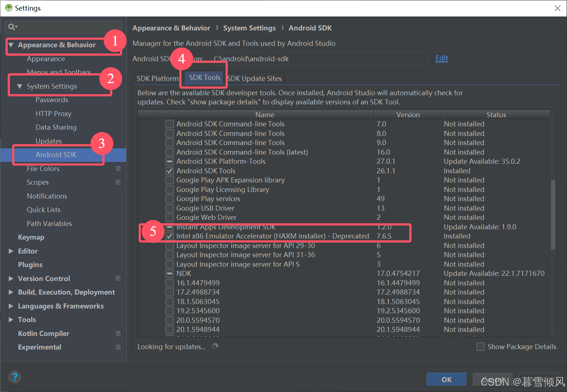Enable Show Package Details checkbox

pyautogui.click(x=480, y=347)
